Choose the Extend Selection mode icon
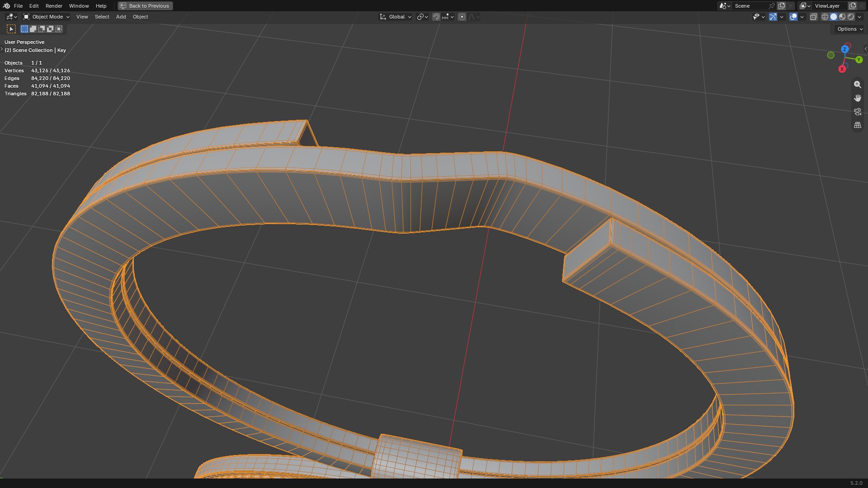The width and height of the screenshot is (868, 488). [x=33, y=29]
